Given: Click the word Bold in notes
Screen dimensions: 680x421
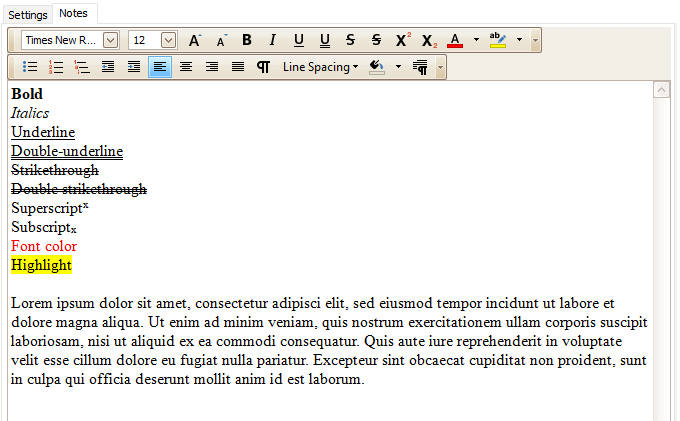Looking at the screenshot, I should 27,94.
